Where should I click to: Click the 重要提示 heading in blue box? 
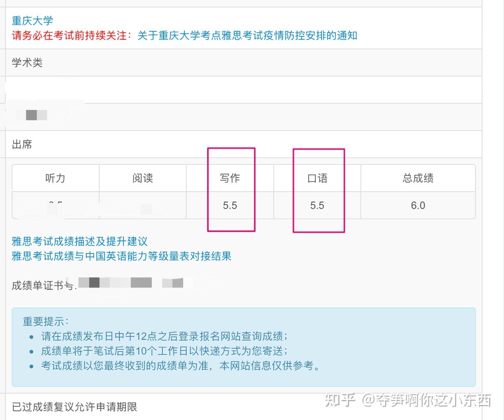46,321
